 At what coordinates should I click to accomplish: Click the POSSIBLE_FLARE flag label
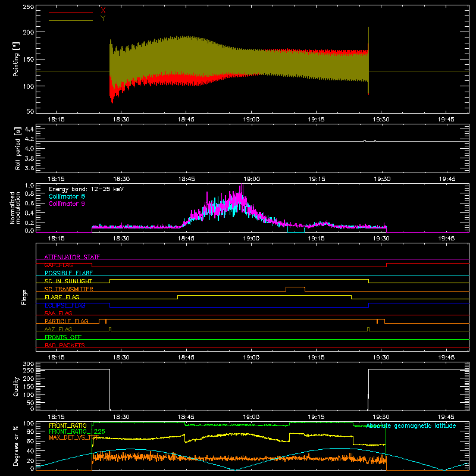68,273
